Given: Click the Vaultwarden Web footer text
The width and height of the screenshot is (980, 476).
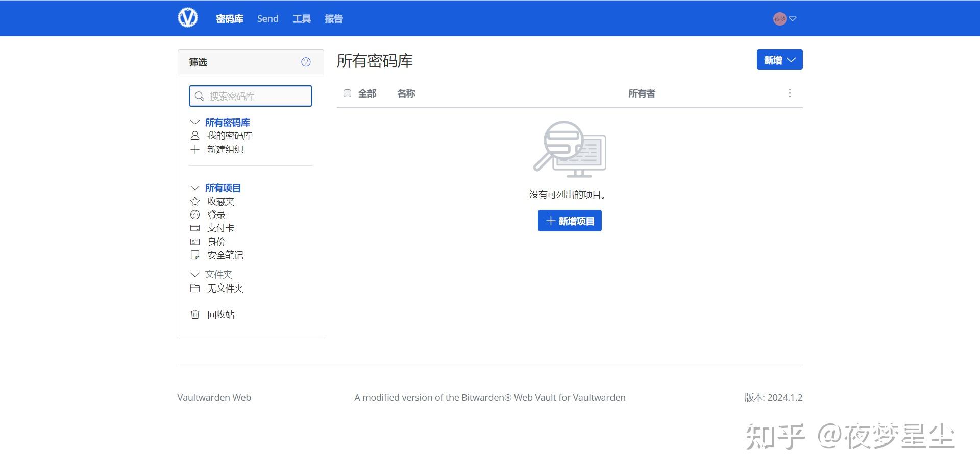Looking at the screenshot, I should tap(214, 398).
